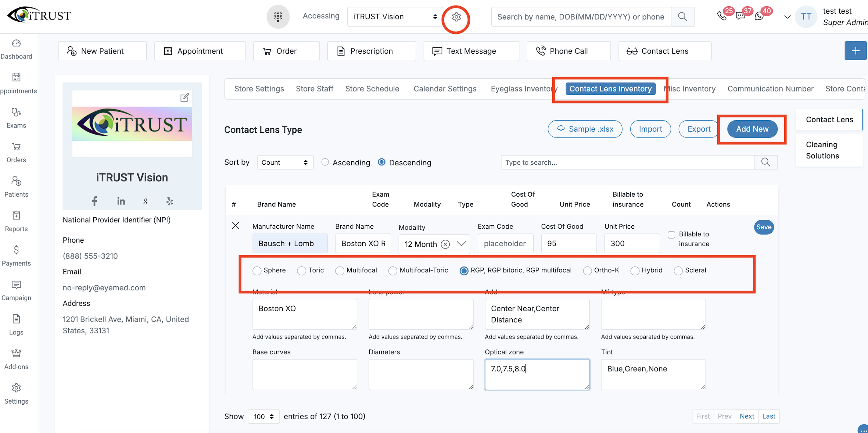Open the Cleaning Solutions side tab

(x=822, y=150)
